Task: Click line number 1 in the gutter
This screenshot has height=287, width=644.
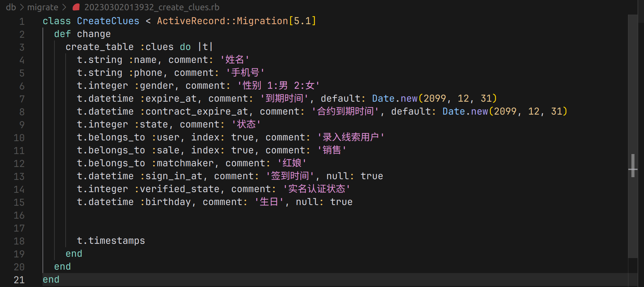Action: tap(22, 21)
